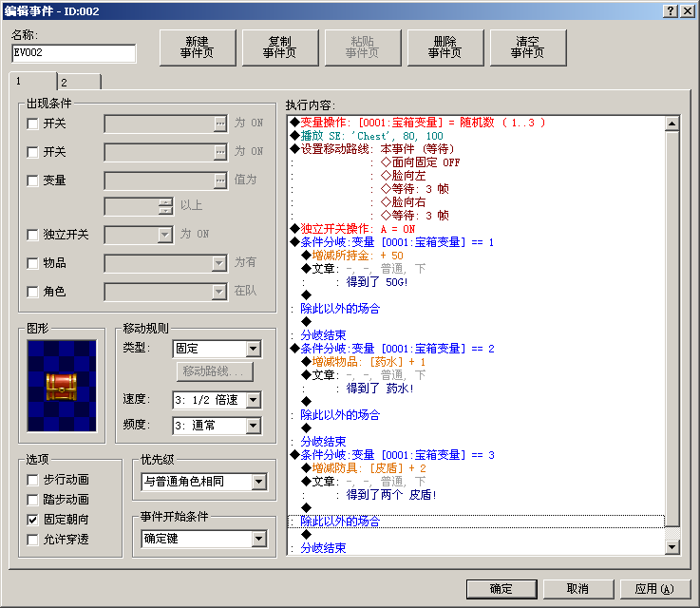Uncheck the 固定朝向 option

(x=32, y=520)
